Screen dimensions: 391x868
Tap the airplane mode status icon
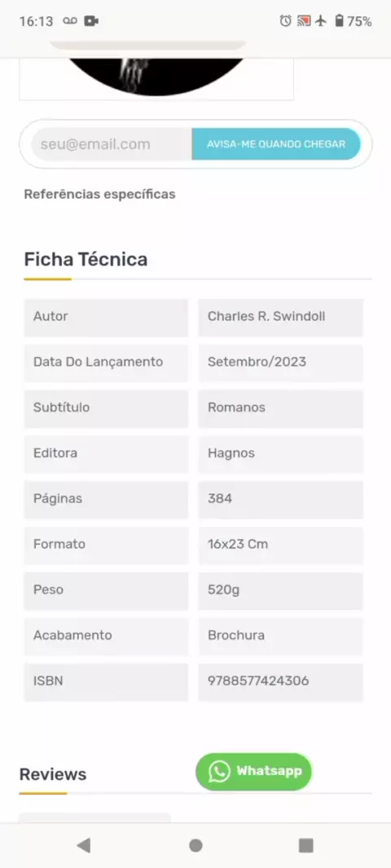point(321,21)
